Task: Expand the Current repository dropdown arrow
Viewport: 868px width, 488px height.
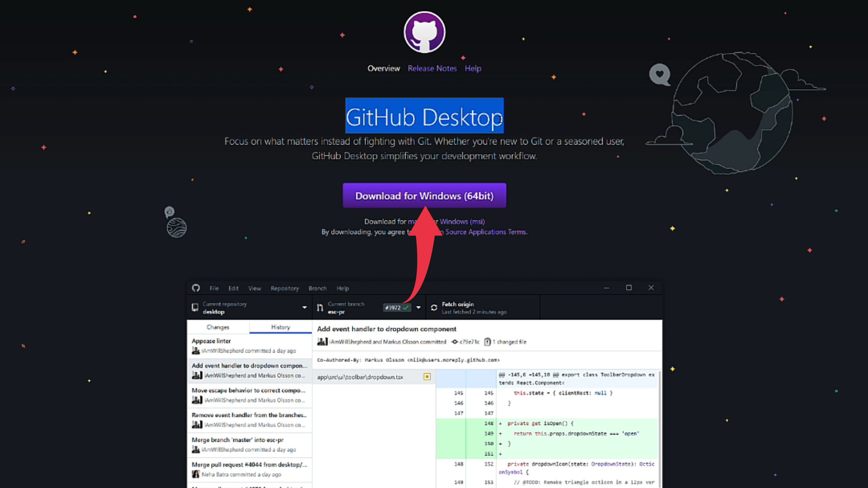Action: click(x=305, y=308)
